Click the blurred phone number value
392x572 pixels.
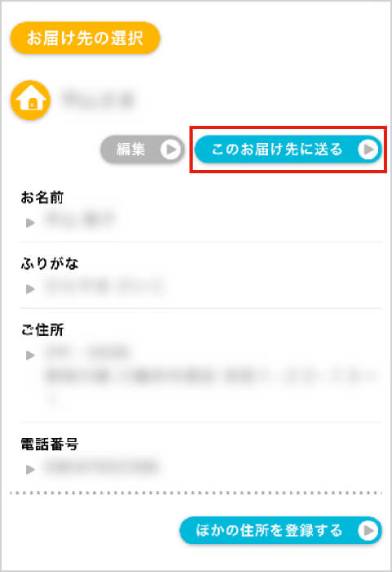point(101,467)
